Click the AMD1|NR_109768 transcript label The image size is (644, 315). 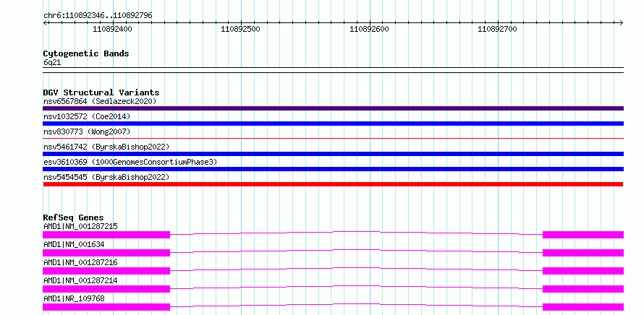(x=74, y=298)
